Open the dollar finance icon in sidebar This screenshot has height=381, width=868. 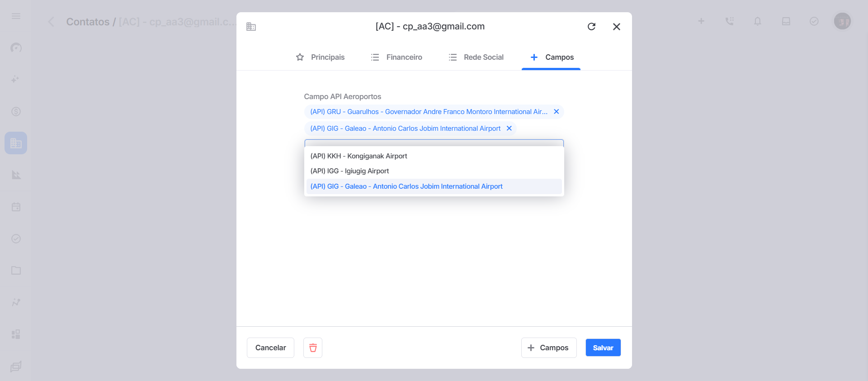coord(16,111)
